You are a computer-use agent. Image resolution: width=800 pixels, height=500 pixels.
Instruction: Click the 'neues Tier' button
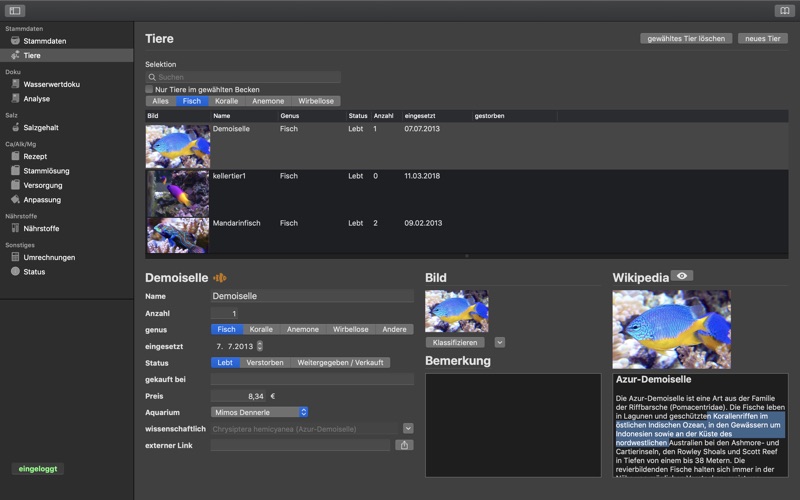(762, 38)
